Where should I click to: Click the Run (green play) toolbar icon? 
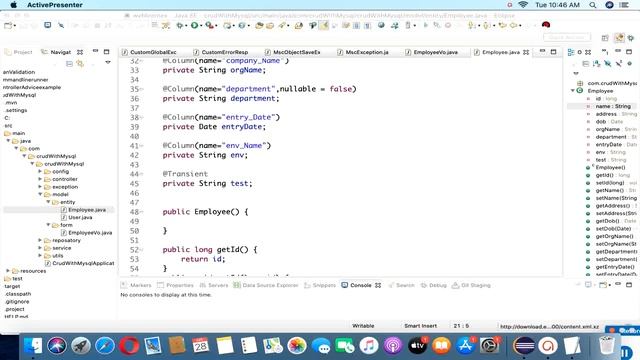194,25
